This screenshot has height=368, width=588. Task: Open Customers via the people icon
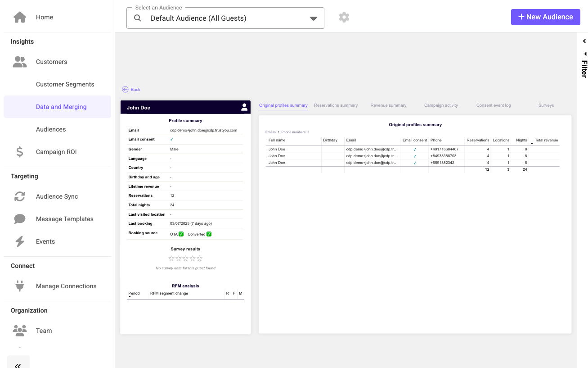pyautogui.click(x=20, y=62)
